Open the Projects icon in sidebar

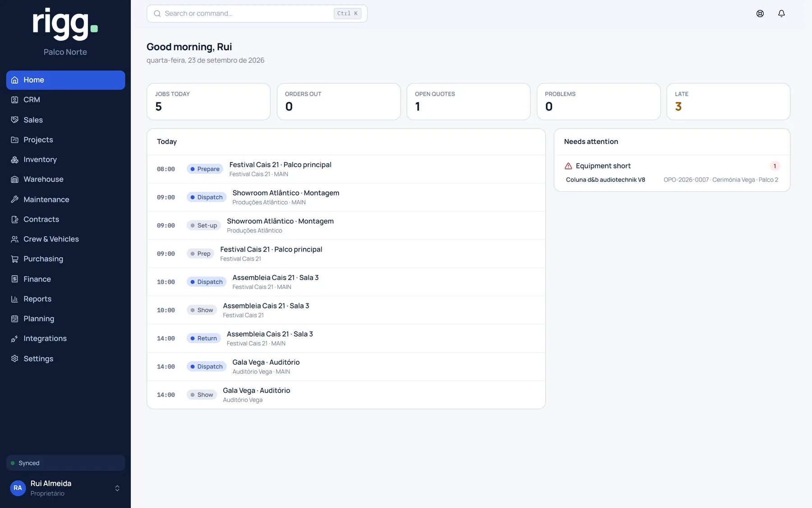15,140
